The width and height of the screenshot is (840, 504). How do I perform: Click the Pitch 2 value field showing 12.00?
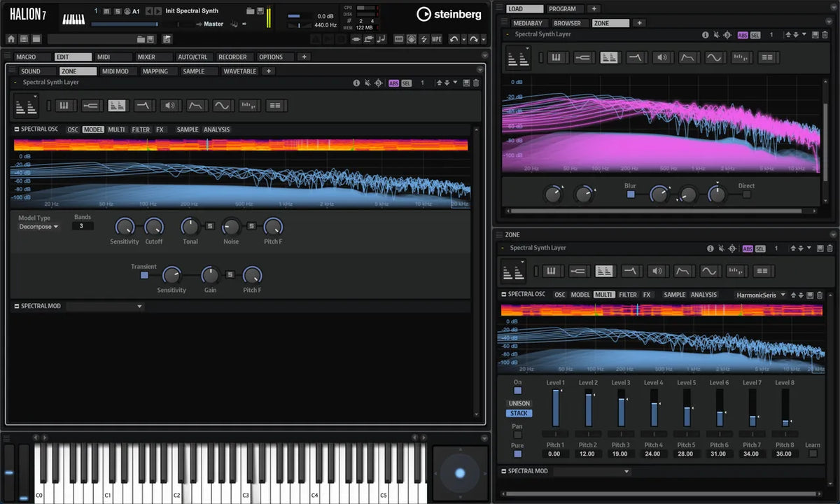[587, 454]
